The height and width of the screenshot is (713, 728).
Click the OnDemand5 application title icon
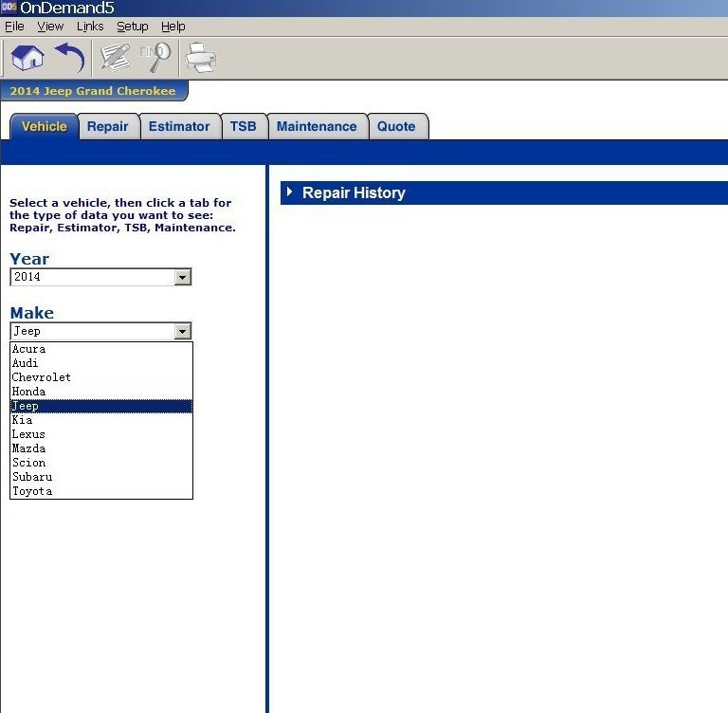9,8
